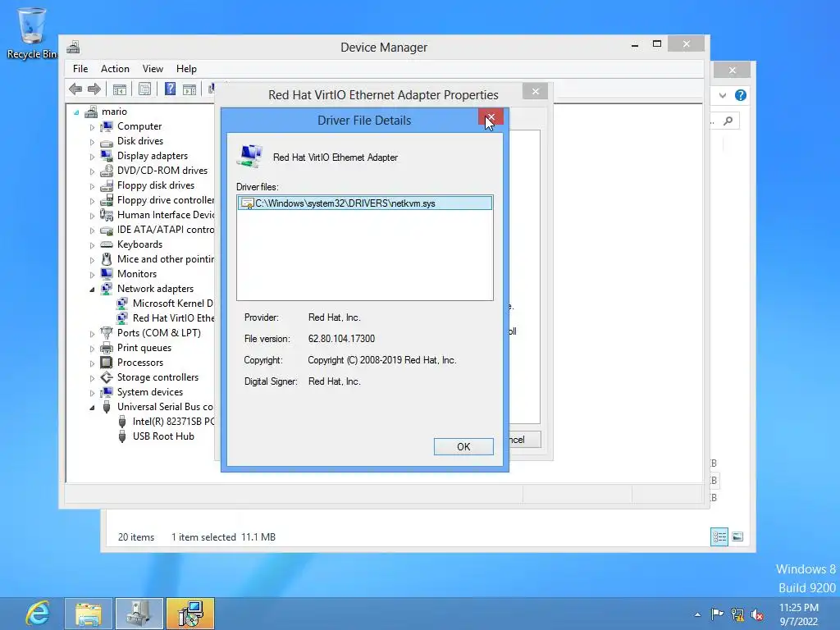Select the Mice and other pointing devices icon

point(107,259)
